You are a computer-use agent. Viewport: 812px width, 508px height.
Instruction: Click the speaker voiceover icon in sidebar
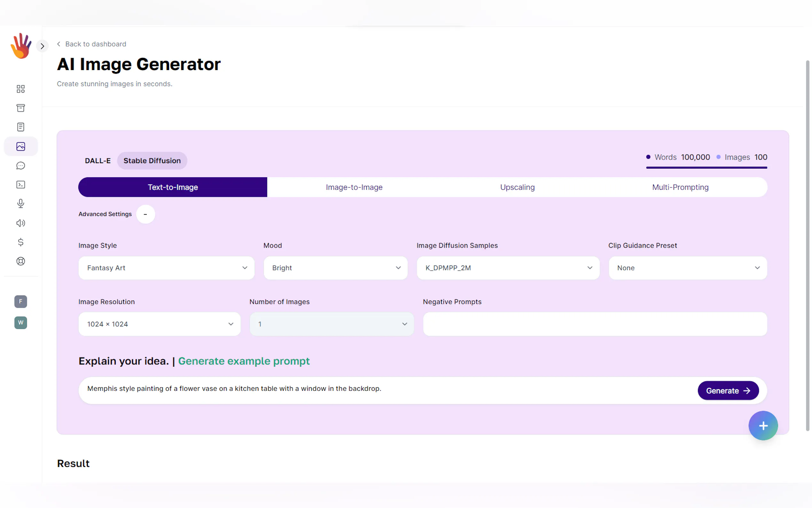[x=20, y=223]
